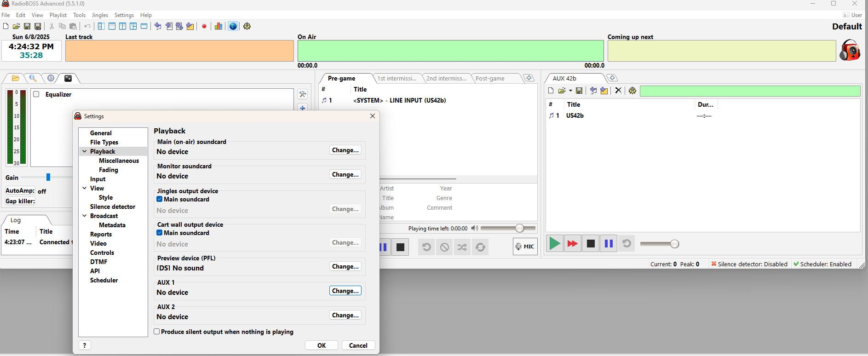868x356 pixels.
Task: Select Fading under Playback settings
Action: click(109, 170)
